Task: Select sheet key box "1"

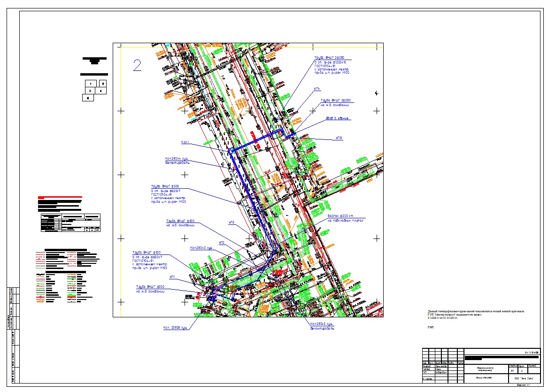Action: point(91,84)
